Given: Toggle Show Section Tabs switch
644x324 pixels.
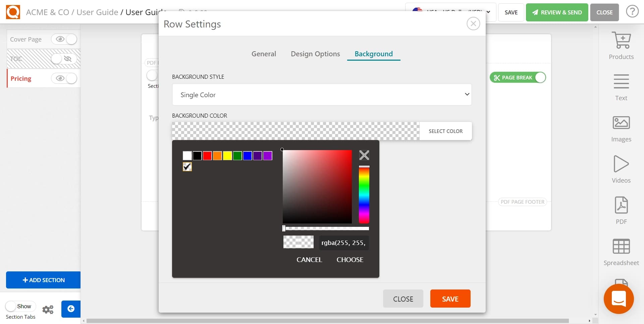Looking at the screenshot, I should 11,306.
